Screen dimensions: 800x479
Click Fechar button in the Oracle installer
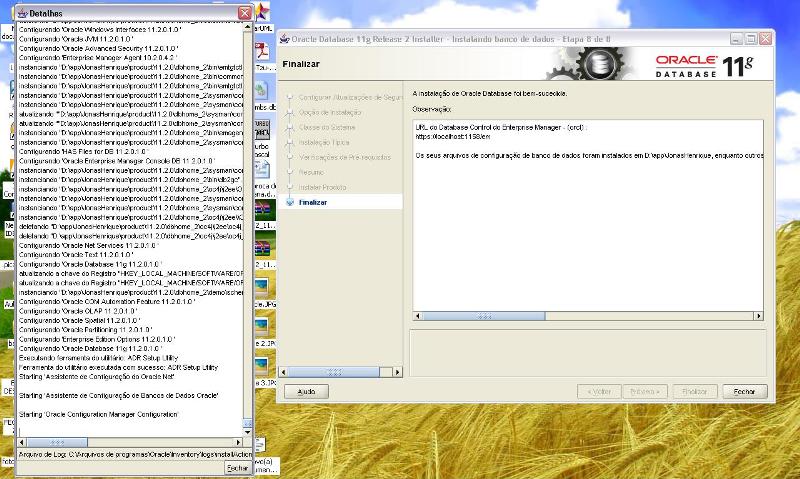[744, 392]
